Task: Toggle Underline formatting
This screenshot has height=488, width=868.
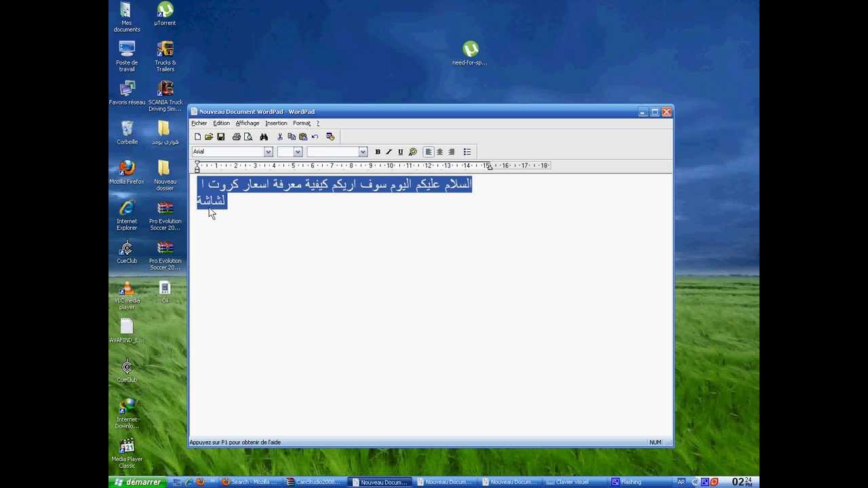Action: coord(400,152)
